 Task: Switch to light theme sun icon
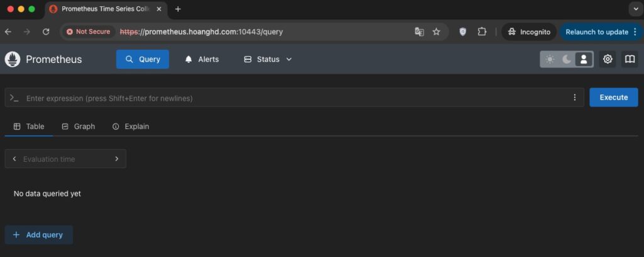(550, 60)
